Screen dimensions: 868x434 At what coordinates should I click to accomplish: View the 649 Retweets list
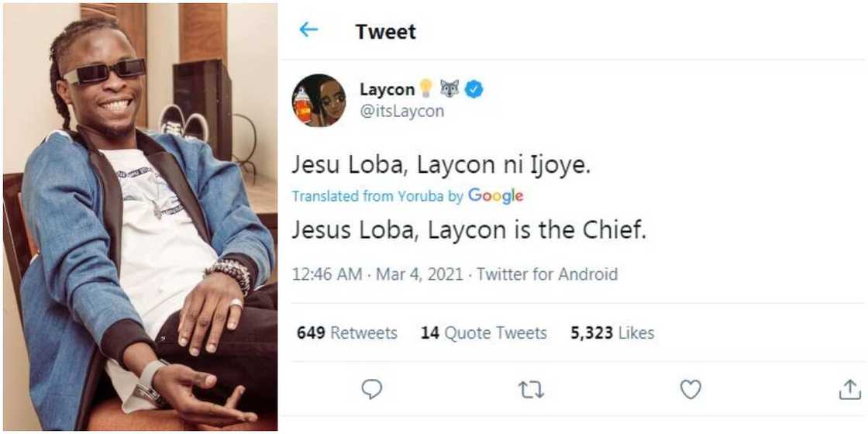coord(347,333)
